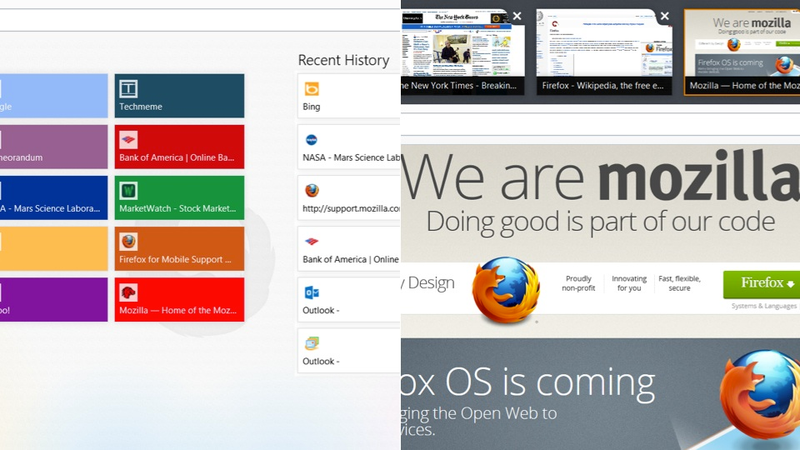Switch to the Firefox - Wikipedia tab

click(604, 51)
